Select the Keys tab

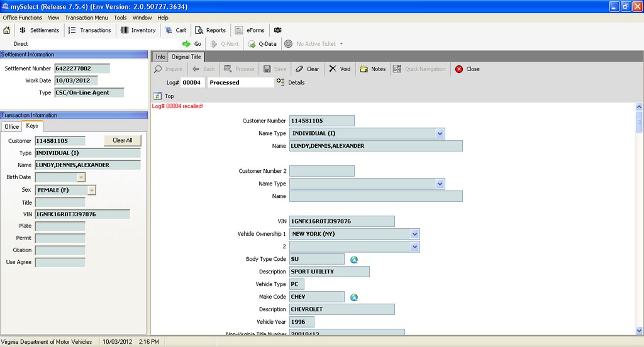pos(32,126)
